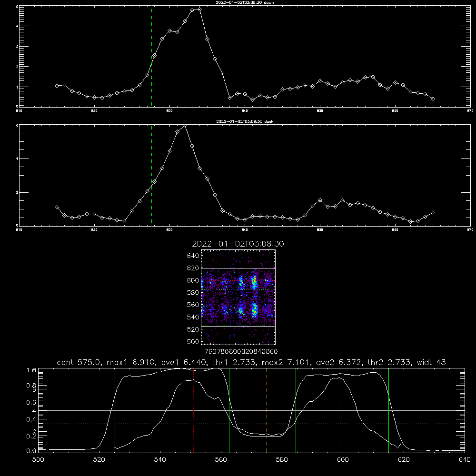Click the highest diamond data point in dawn plot
The width and height of the screenshot is (476, 476).
coord(199,10)
